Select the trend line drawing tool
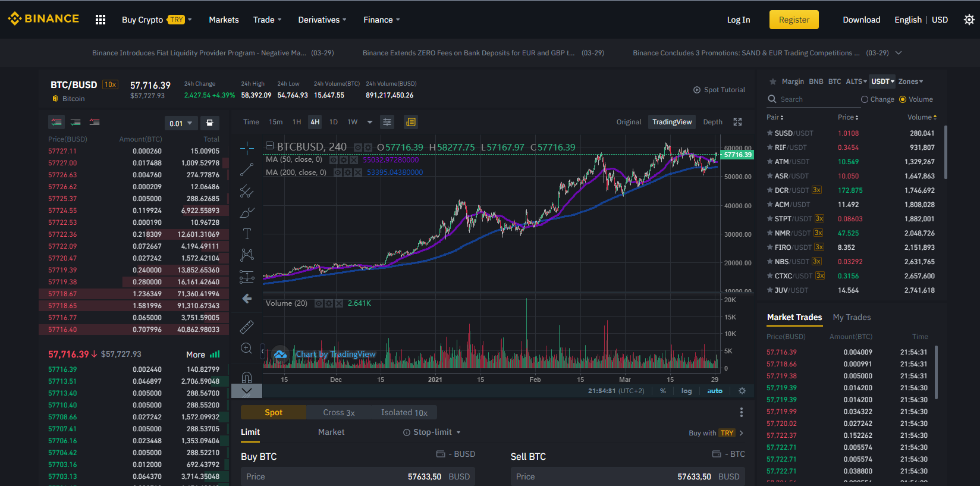The image size is (980, 486). click(x=247, y=170)
